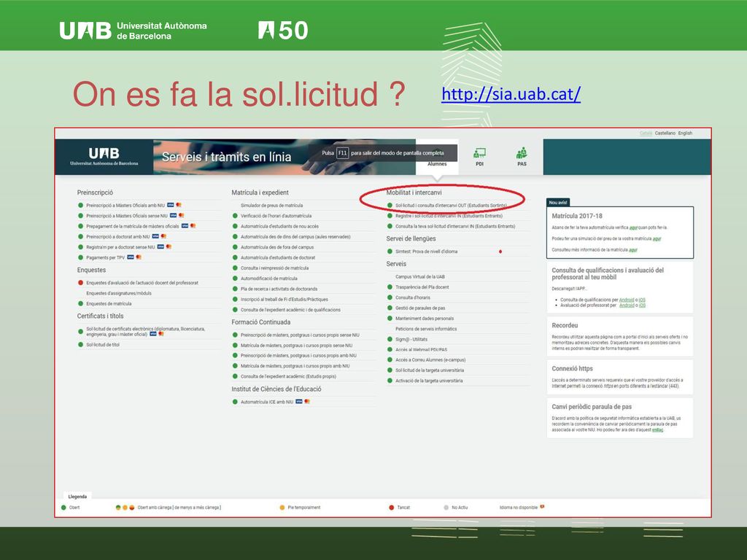Open Preinscripció a Màsters Oficials amb NIU
Image resolution: width=747 pixels, height=560 pixels.
point(125,205)
